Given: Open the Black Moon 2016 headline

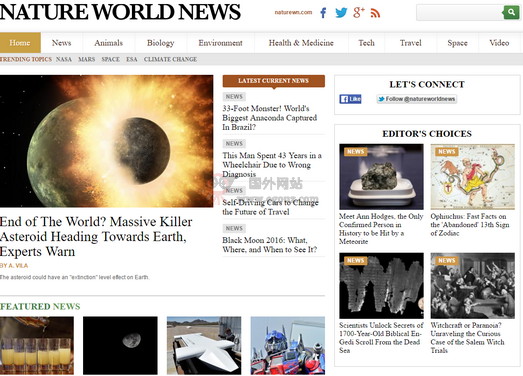Looking at the screenshot, I should pos(270,245).
